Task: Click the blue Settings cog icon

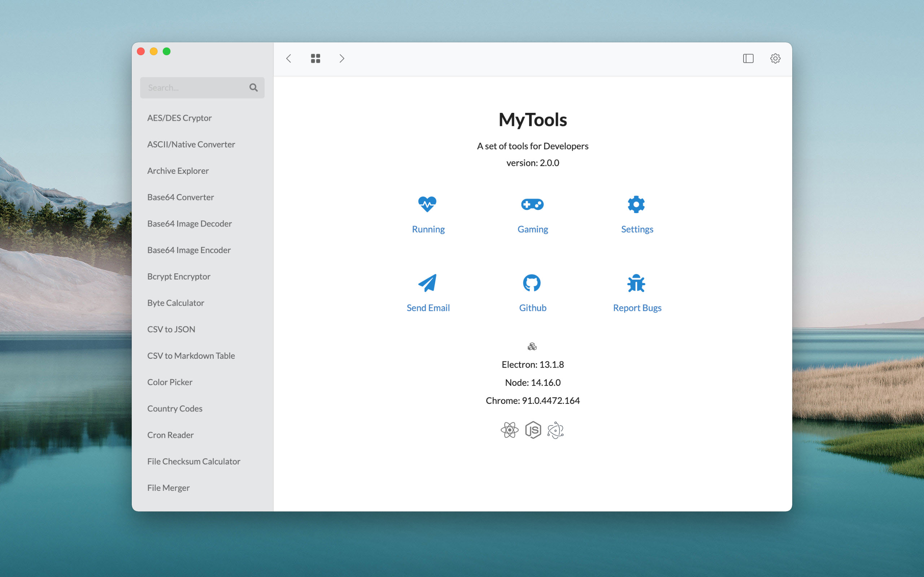Action: [636, 204]
